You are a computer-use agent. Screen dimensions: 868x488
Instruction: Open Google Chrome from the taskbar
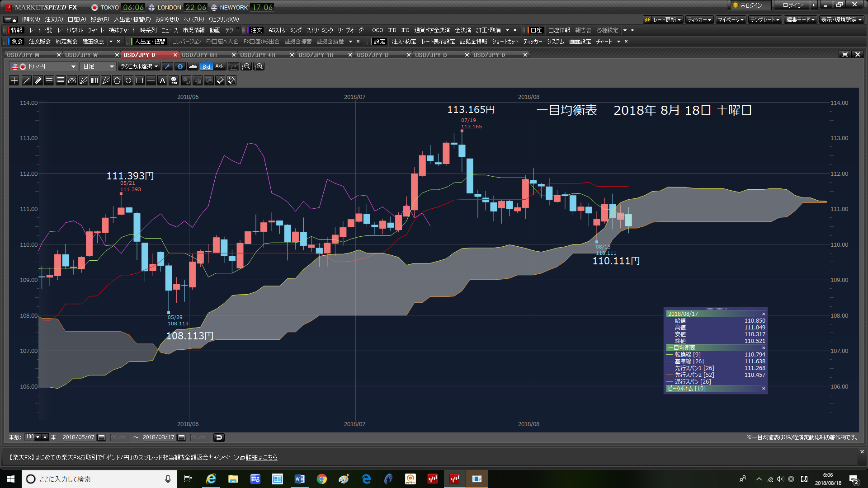321,479
